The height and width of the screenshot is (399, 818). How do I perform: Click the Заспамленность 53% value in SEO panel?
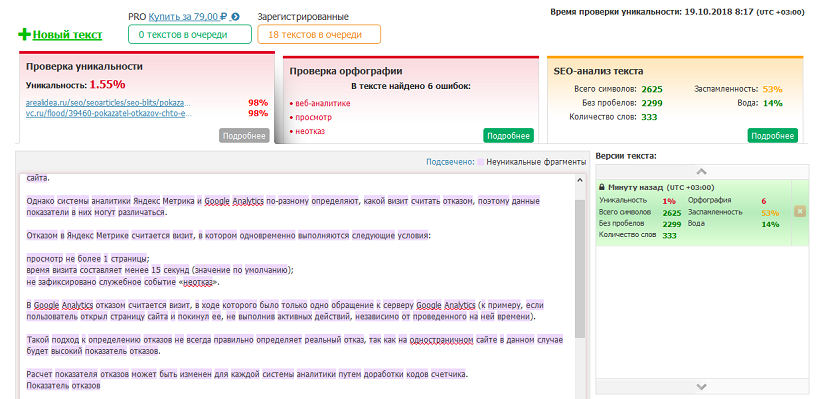[x=773, y=89]
